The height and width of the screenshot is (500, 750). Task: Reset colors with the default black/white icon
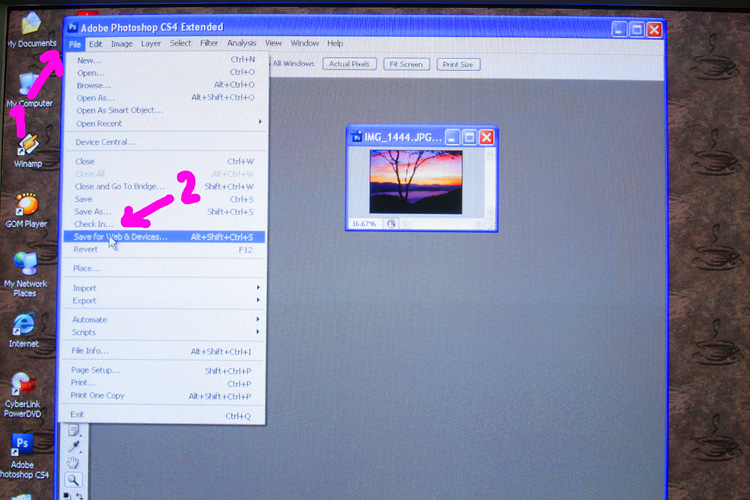point(67,496)
